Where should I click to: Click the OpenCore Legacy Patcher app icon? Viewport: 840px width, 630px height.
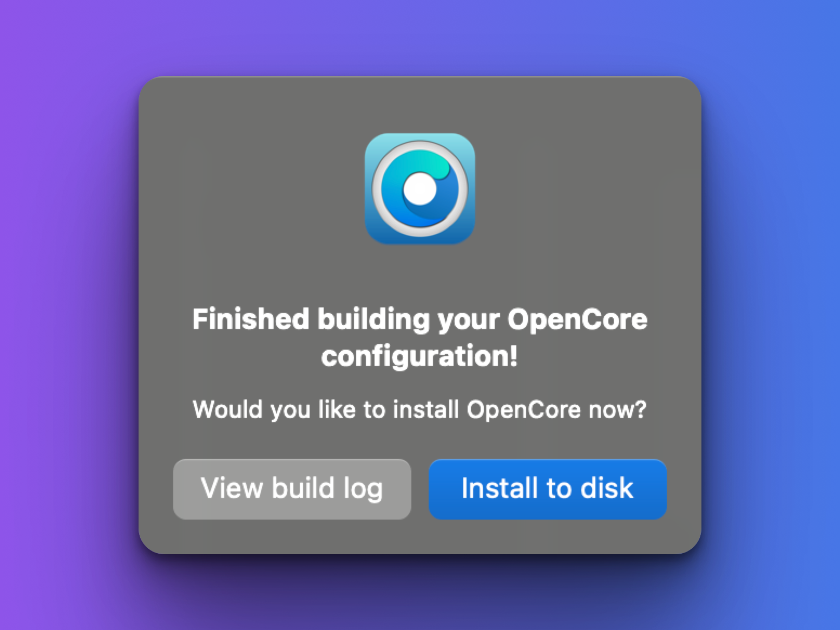point(420,188)
